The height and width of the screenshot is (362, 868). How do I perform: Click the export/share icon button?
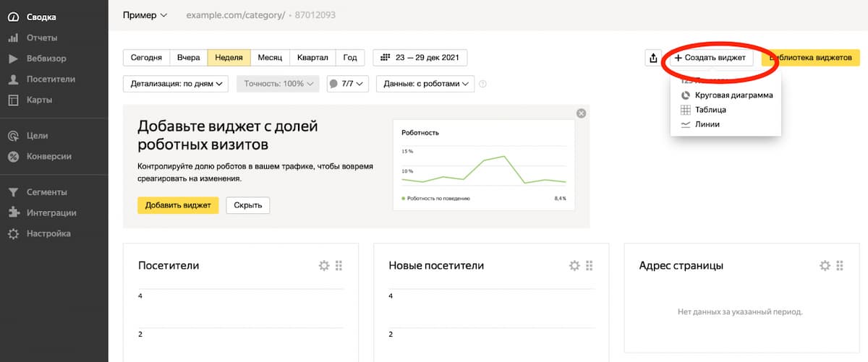[653, 58]
